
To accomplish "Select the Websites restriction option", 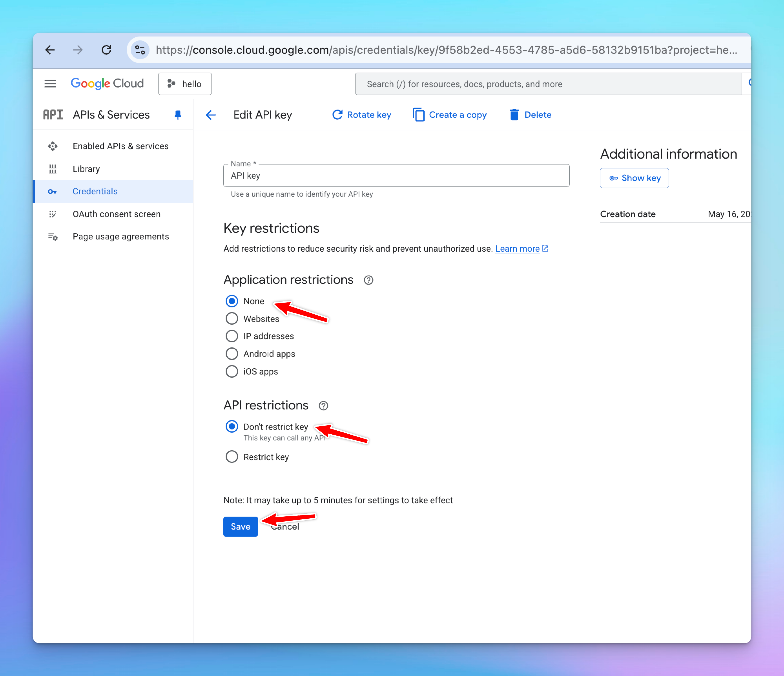I will coord(232,319).
